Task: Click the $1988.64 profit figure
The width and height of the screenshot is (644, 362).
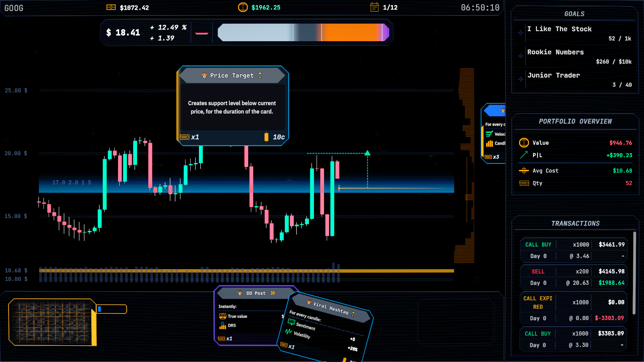Action: [x=611, y=283]
